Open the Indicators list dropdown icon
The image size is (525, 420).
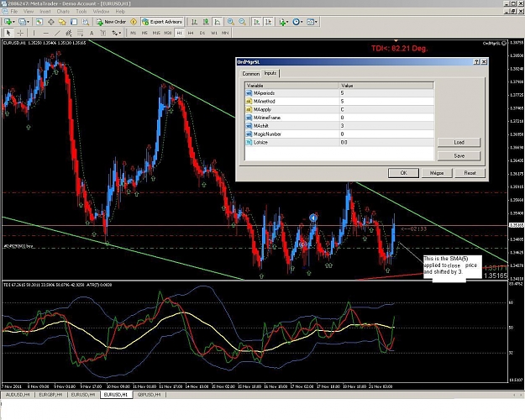(x=283, y=22)
